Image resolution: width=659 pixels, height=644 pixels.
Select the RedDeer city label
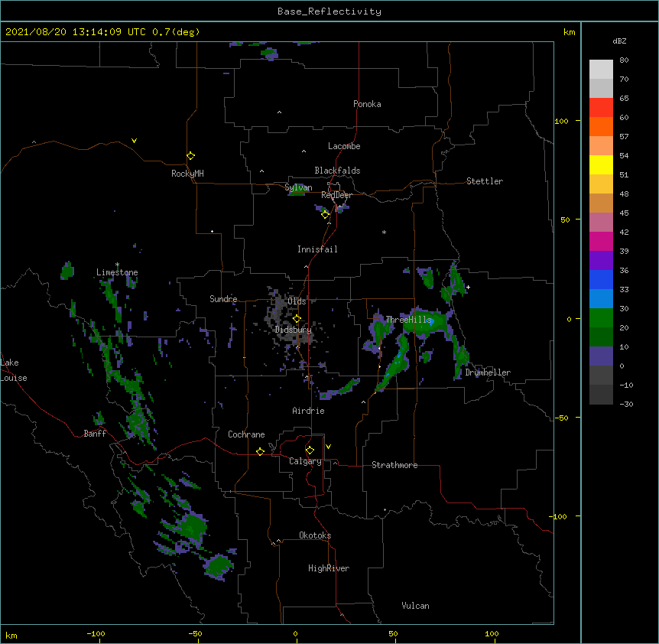click(336, 195)
